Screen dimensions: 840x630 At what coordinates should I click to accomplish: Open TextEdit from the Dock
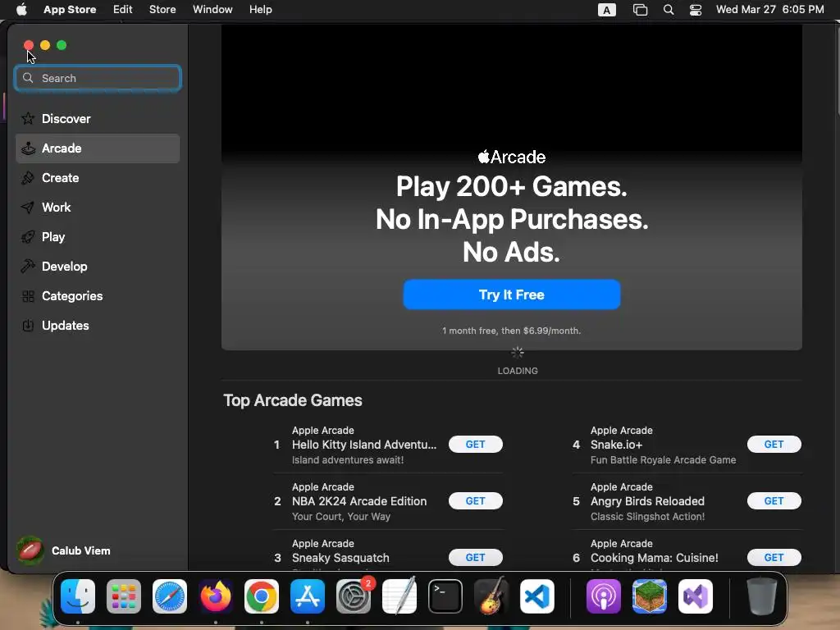pyautogui.click(x=399, y=596)
